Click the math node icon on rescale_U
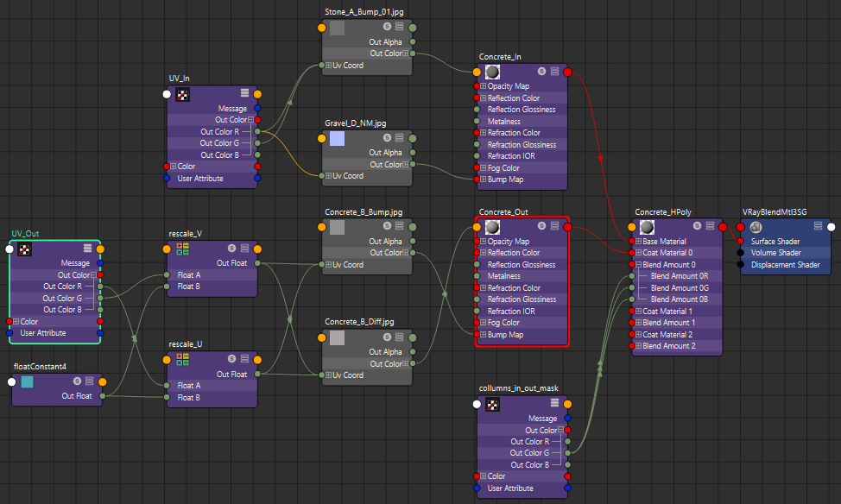 (x=182, y=359)
